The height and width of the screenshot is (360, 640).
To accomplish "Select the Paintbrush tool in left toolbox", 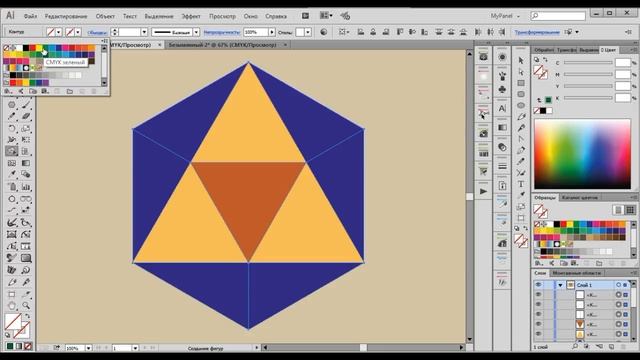I will (26, 105).
